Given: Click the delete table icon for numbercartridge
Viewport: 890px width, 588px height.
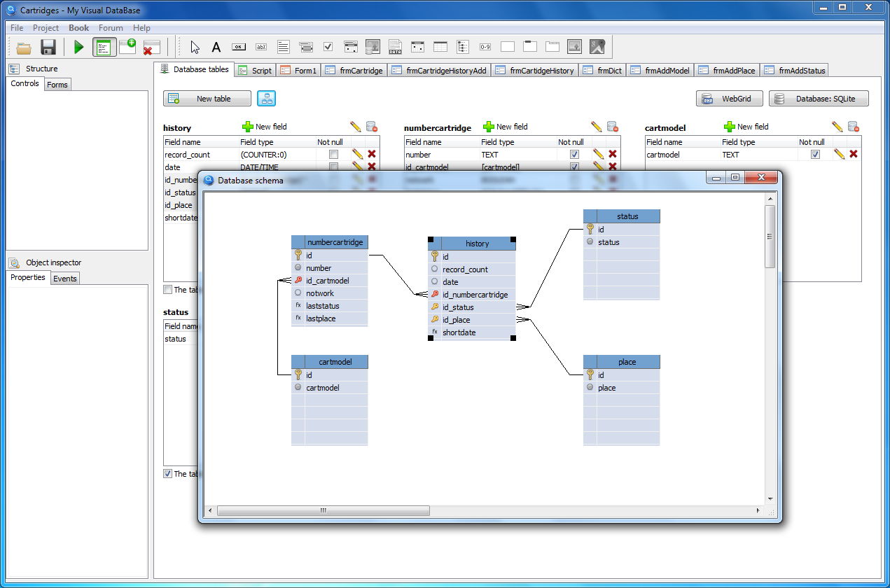Looking at the screenshot, I should pyautogui.click(x=613, y=127).
